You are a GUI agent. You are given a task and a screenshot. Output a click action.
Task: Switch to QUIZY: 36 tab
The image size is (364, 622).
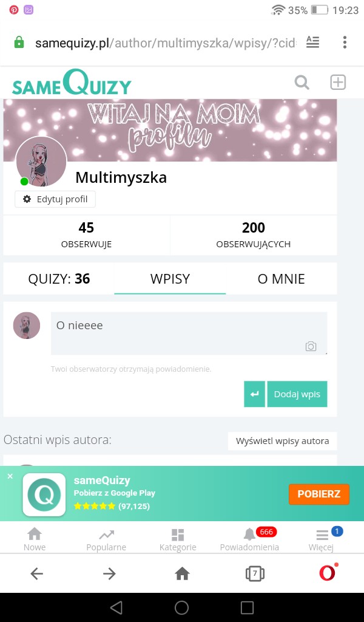click(x=59, y=279)
